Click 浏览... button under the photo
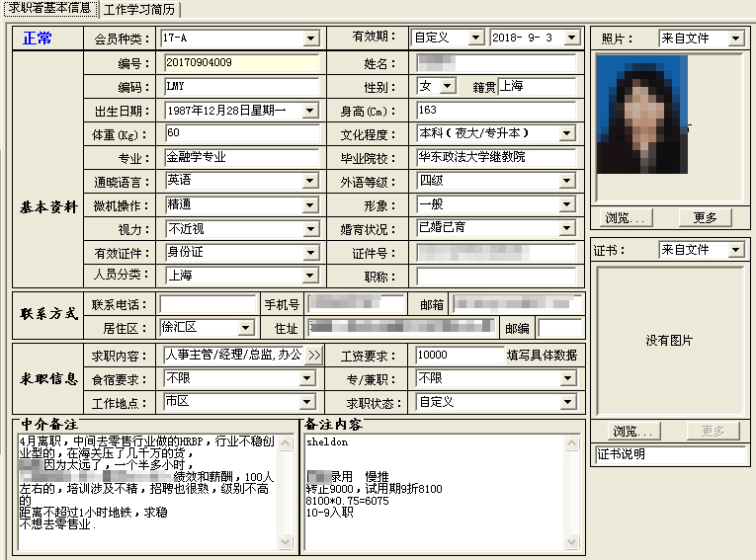 [627, 218]
